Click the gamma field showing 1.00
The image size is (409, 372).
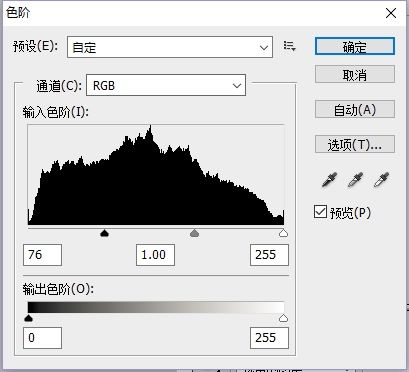(155, 255)
